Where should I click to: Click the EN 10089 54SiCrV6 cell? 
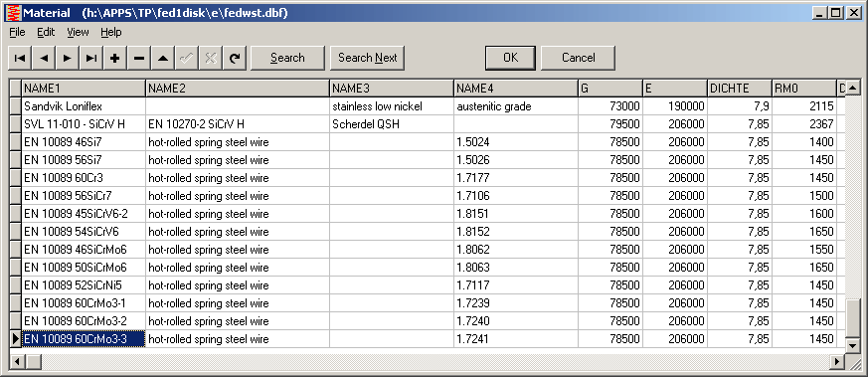84,232
